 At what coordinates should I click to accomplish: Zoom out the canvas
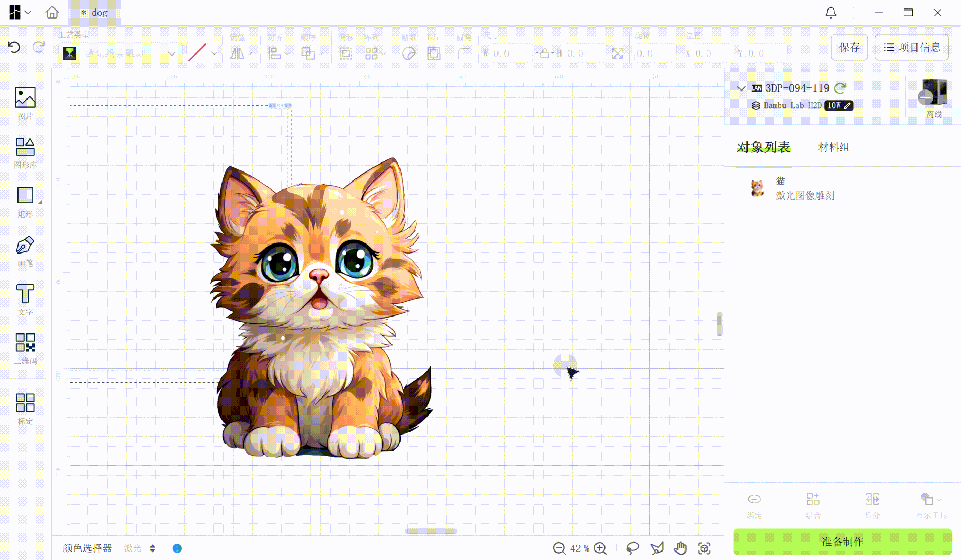pyautogui.click(x=559, y=548)
